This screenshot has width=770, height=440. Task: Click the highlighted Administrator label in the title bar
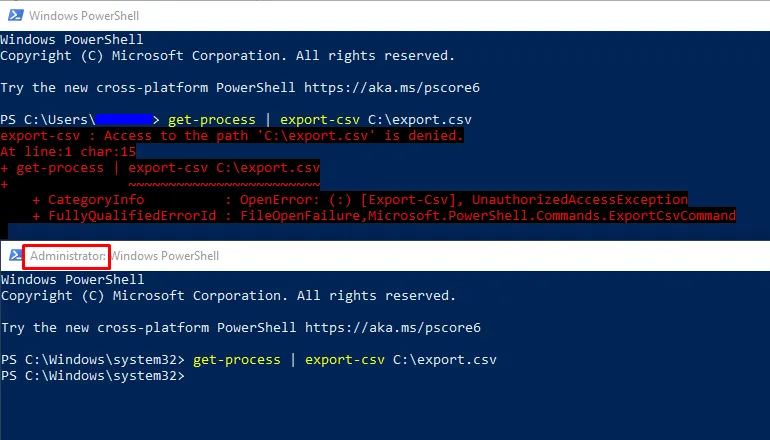coord(67,256)
